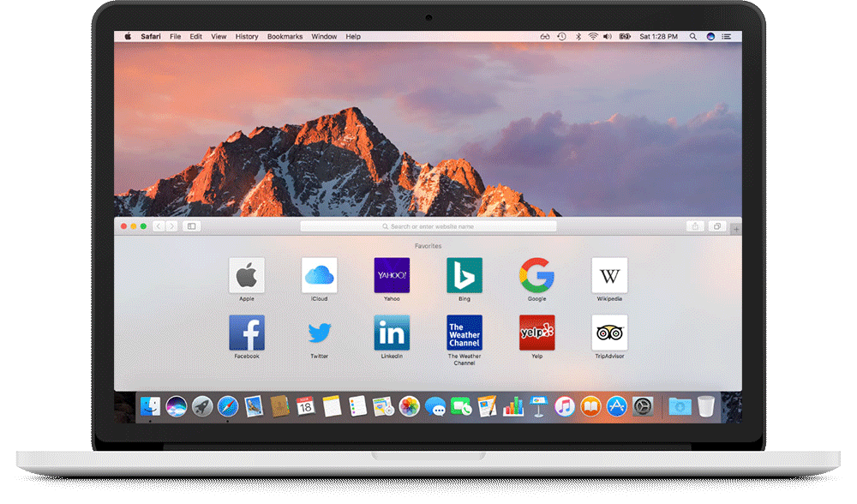Open the volume control in menu bar

[608, 37]
